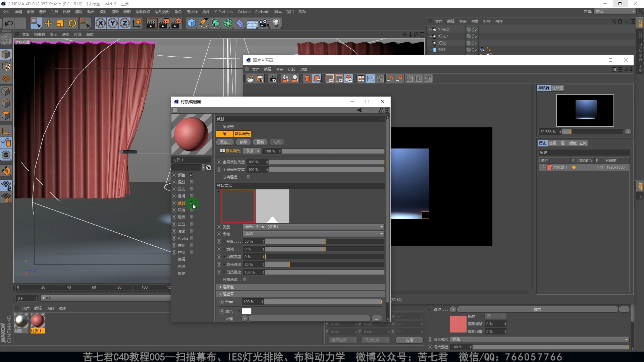Click render to picture viewer icon

click(164, 23)
